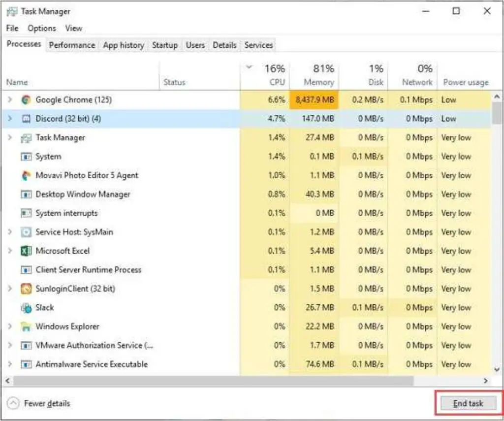Expand the SunloginClient (32 bit) group
Image resolution: width=504 pixels, height=421 pixels.
(10, 289)
